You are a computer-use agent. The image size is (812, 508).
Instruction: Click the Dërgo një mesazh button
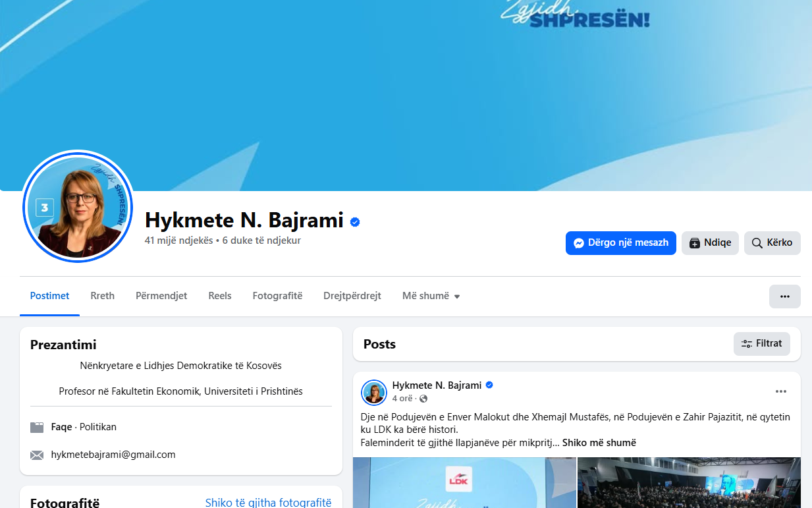[620, 242]
